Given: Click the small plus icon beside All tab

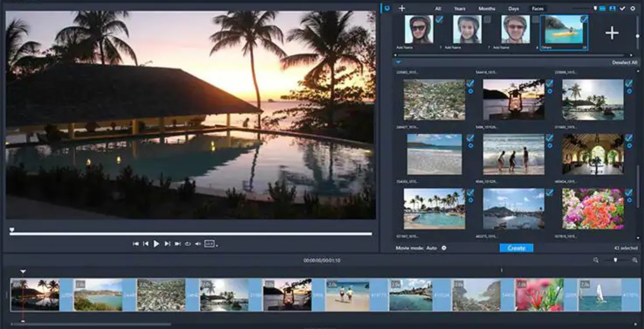Looking at the screenshot, I should [402, 8].
